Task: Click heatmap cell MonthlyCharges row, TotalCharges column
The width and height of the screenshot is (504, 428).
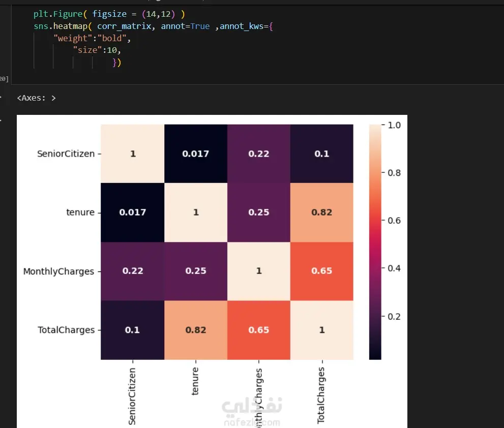Action: click(322, 271)
